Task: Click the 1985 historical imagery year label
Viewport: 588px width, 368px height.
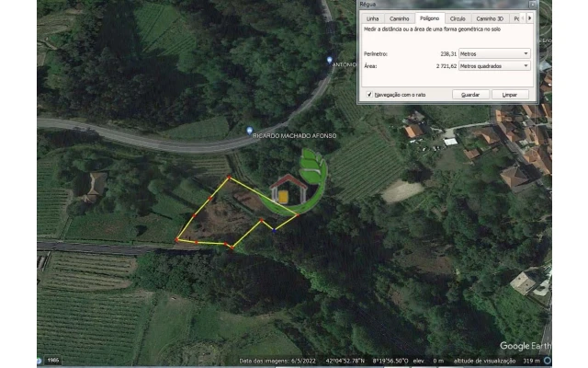Action: [x=53, y=360]
